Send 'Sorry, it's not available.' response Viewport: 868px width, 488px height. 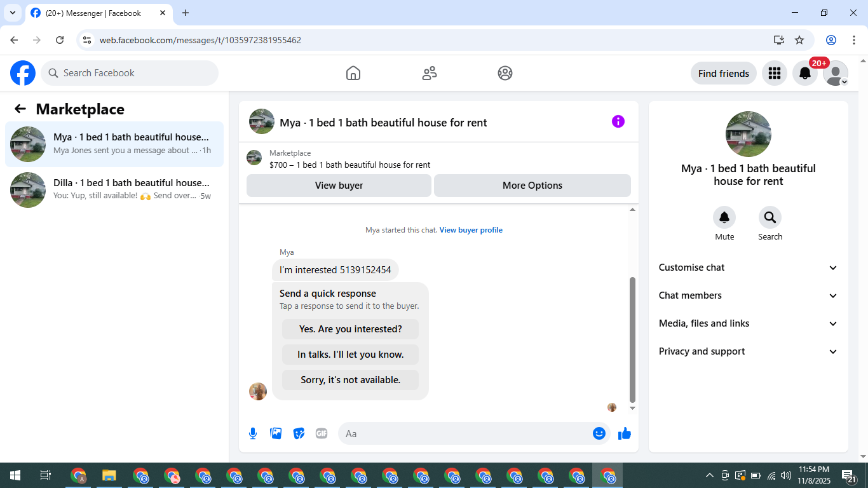pyautogui.click(x=351, y=380)
